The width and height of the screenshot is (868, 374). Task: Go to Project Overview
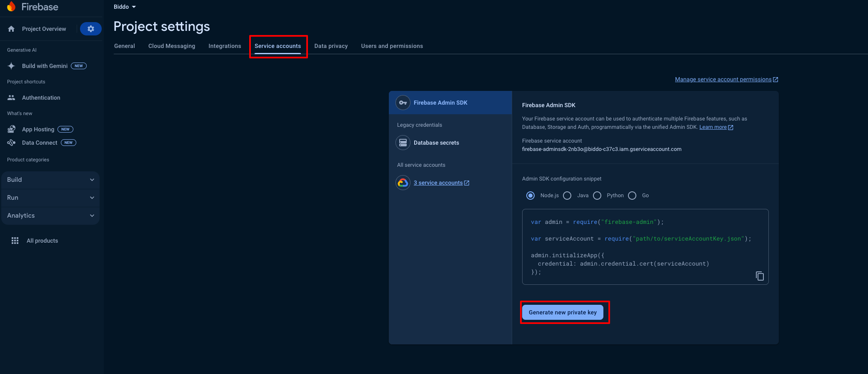tap(44, 29)
